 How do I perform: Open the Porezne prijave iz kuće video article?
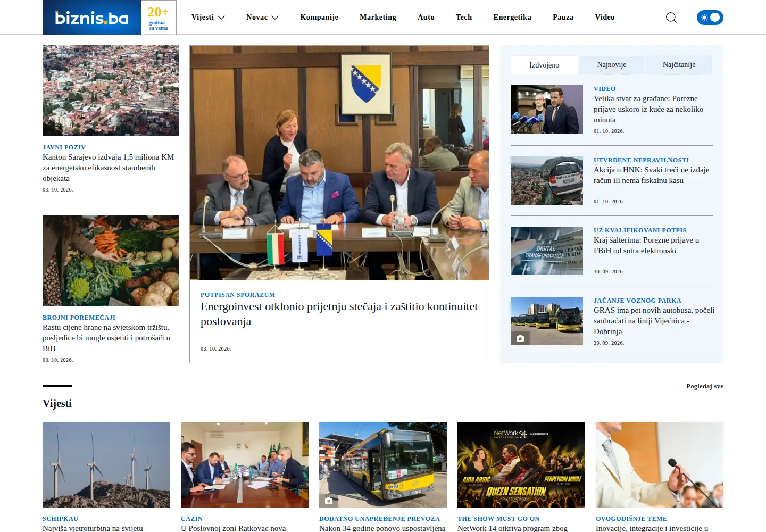pyautogui.click(x=648, y=109)
